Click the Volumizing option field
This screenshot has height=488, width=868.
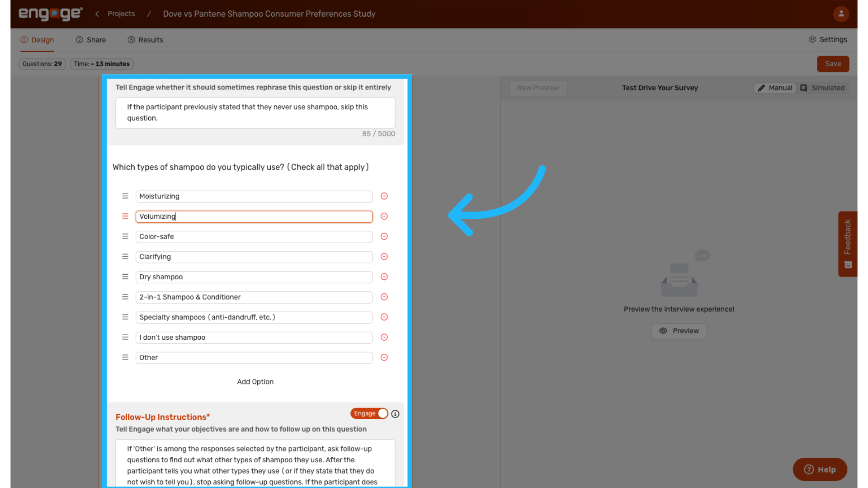pos(254,216)
